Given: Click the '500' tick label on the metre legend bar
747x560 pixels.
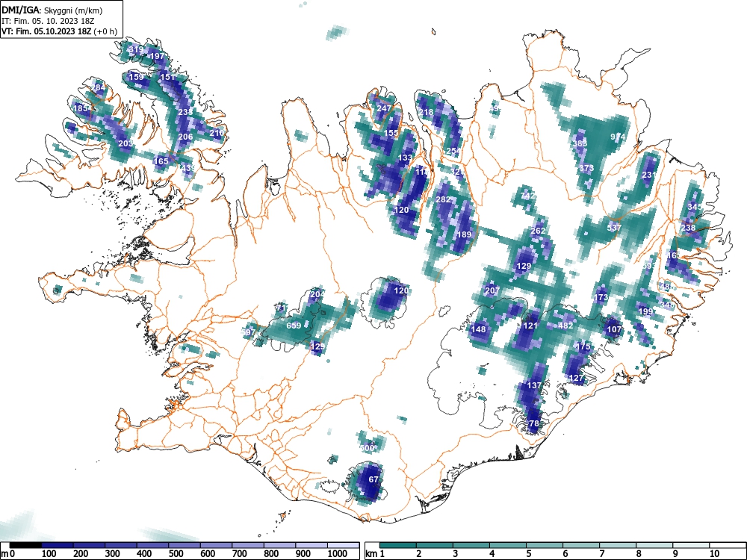Looking at the screenshot, I should [176, 554].
